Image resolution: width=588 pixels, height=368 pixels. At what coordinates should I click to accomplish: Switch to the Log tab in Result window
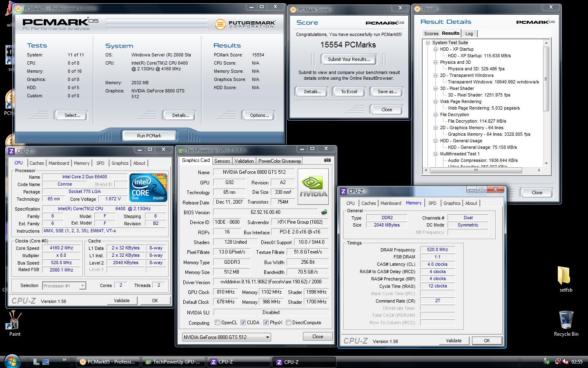point(469,34)
